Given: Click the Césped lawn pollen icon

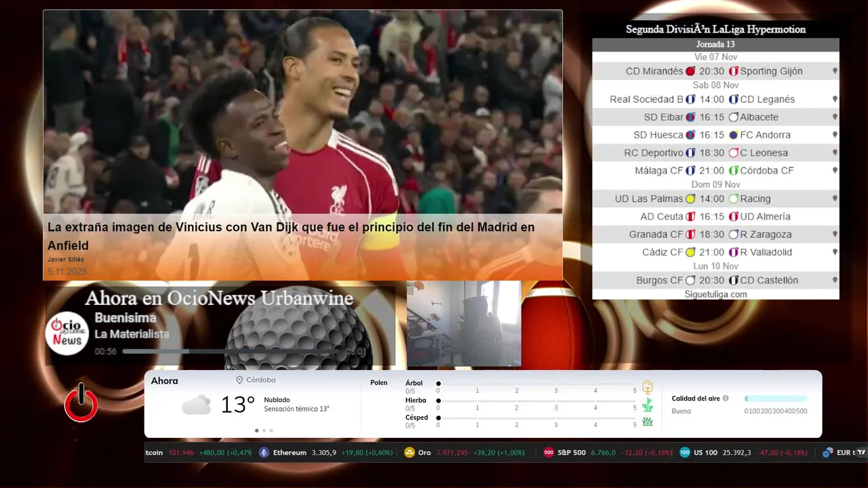Looking at the screenshot, I should click(648, 422).
